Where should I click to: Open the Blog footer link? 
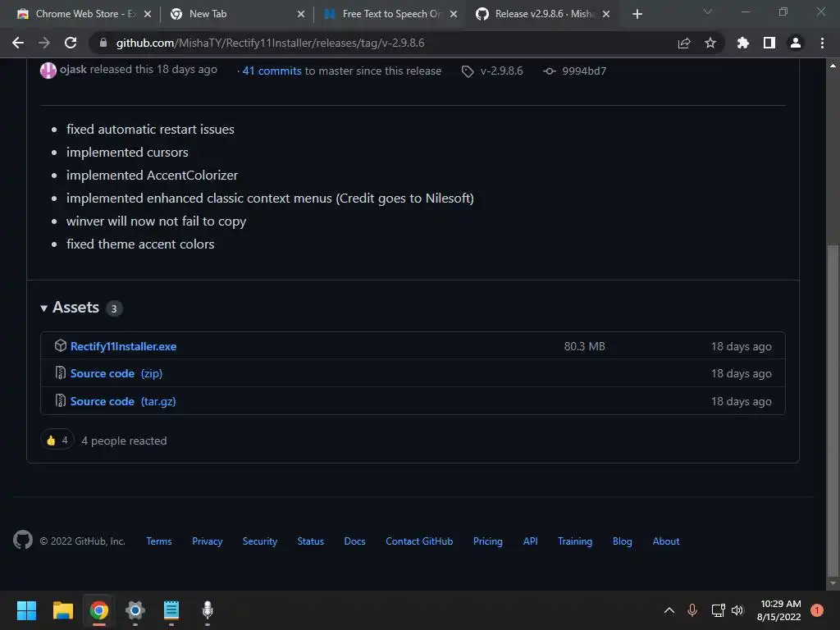coord(622,541)
